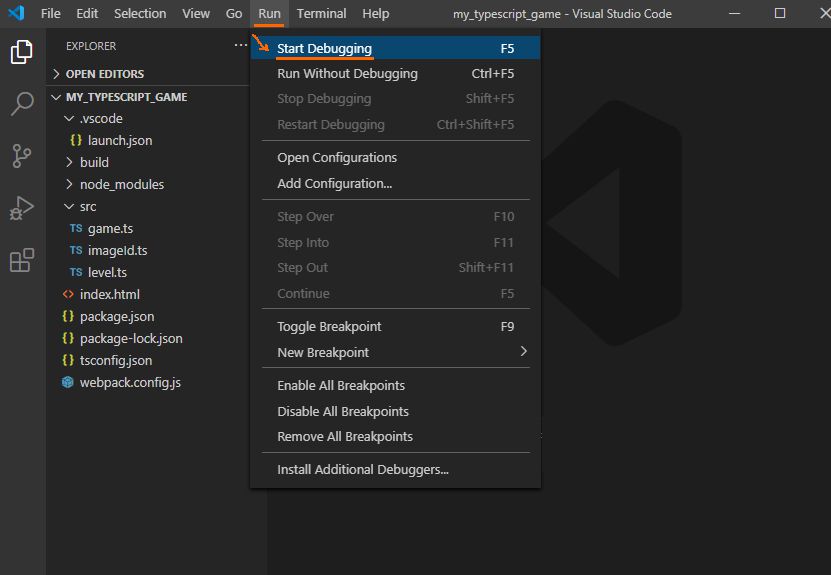Select Toggle Breakpoint menu entry
The height and width of the screenshot is (575, 831).
coord(329,327)
